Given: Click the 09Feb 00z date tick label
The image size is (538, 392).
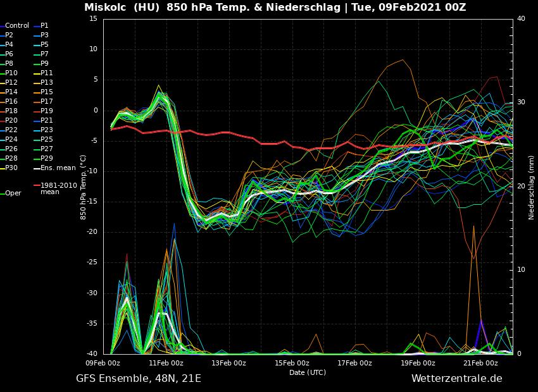Looking at the screenshot, I should pyautogui.click(x=103, y=363).
